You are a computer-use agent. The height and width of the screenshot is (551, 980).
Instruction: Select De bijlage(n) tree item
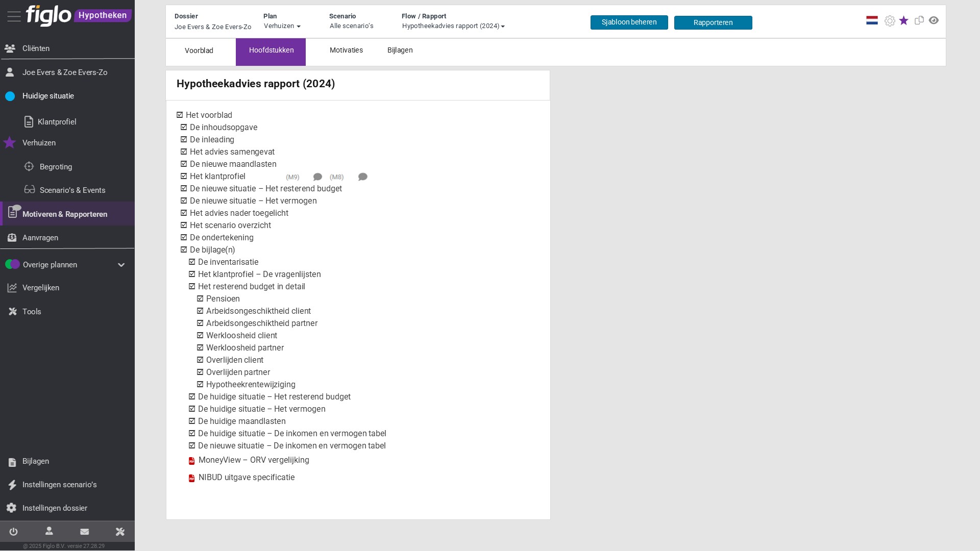212,250
